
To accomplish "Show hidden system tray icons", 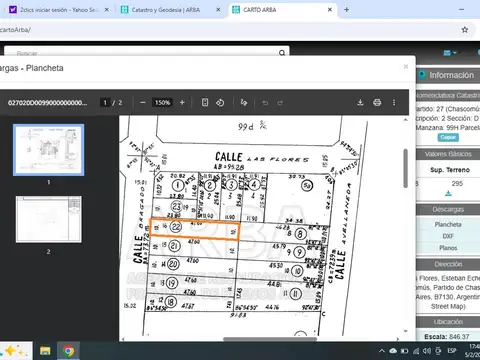I will click(382, 351).
